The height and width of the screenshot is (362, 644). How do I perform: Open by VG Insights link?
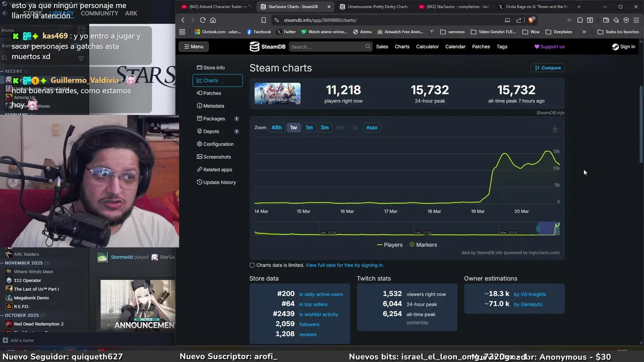coord(530,294)
